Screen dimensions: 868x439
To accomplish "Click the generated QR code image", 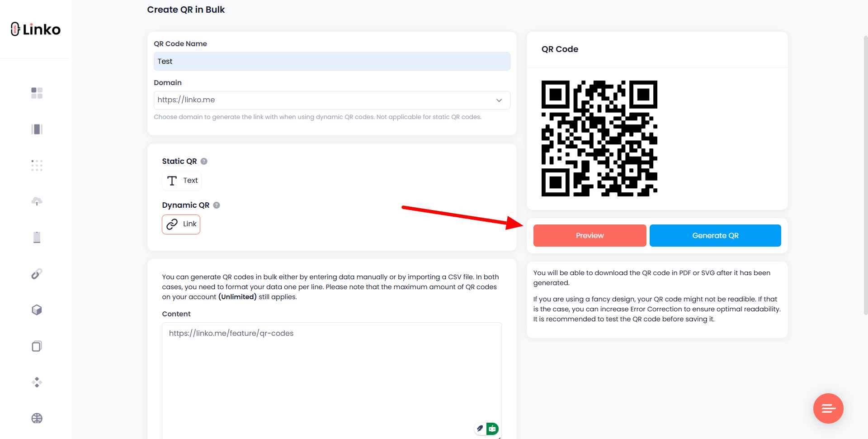I will click(599, 138).
